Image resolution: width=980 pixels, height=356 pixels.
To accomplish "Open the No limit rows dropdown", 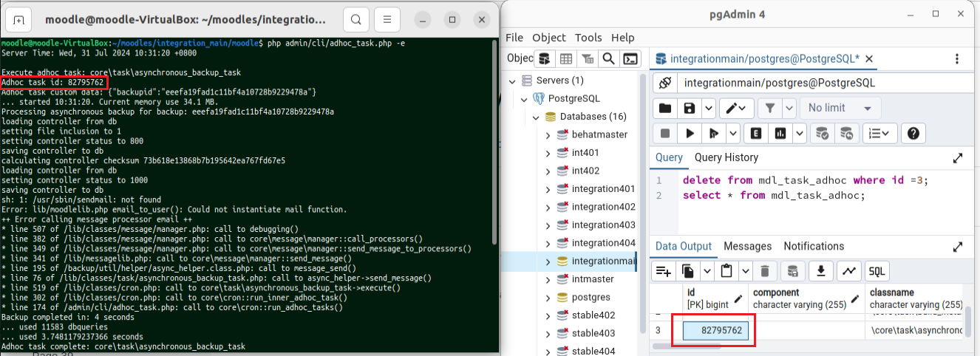I will point(840,109).
